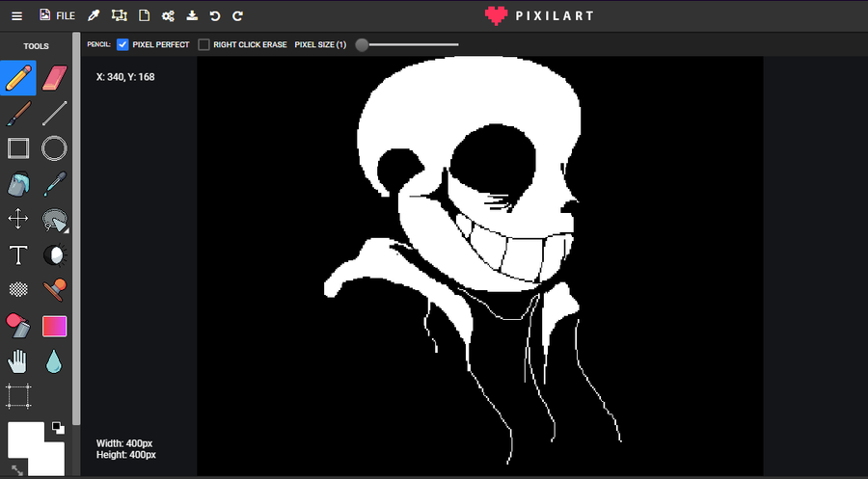Create a new blank drawing via page icon
Viewport: 868px width, 479px height.
[144, 15]
